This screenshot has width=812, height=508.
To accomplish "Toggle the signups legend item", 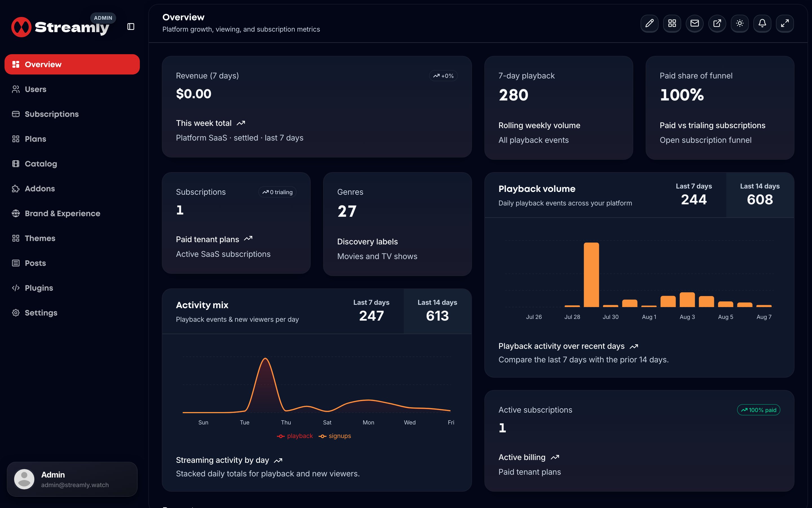I will tap(335, 436).
